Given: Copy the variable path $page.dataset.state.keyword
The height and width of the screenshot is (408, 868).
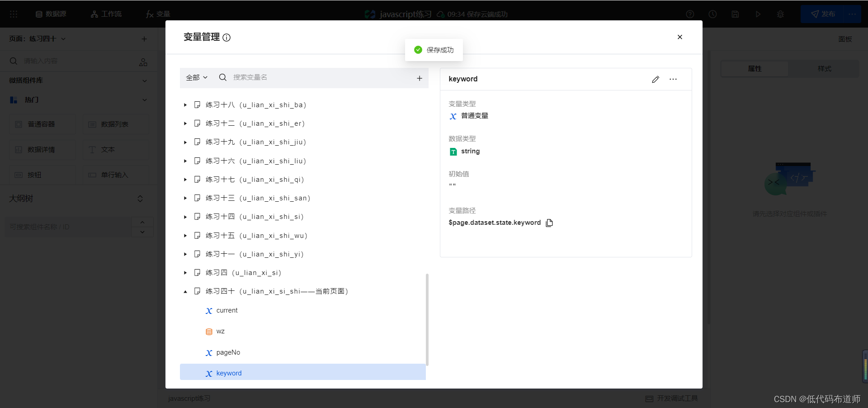Looking at the screenshot, I should point(549,223).
